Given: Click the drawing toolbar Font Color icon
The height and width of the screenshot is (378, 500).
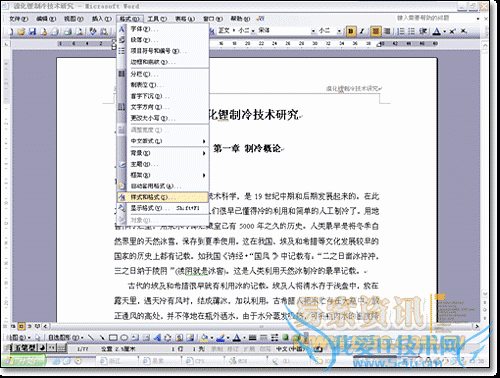Looking at the screenshot, I should [x=236, y=338].
